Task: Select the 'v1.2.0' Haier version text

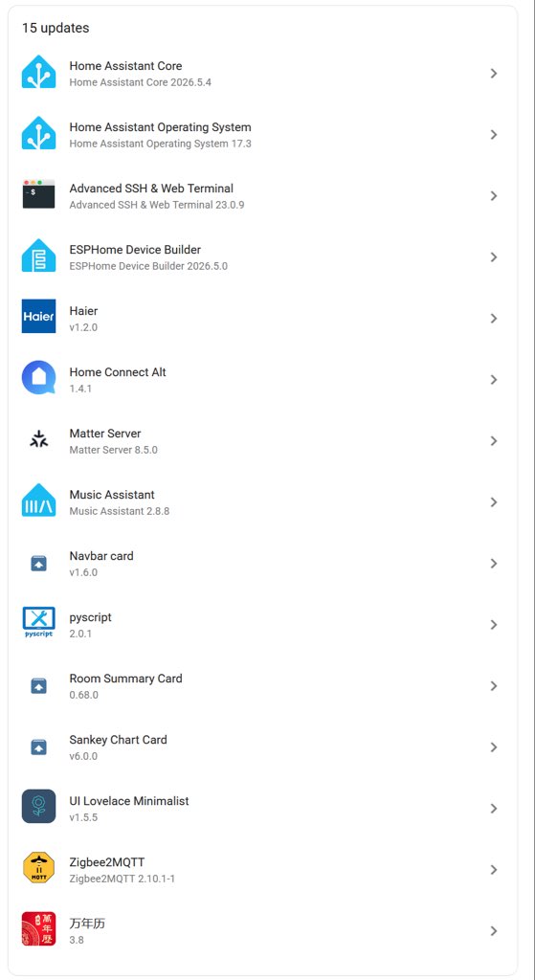Action: pyautogui.click(x=83, y=327)
